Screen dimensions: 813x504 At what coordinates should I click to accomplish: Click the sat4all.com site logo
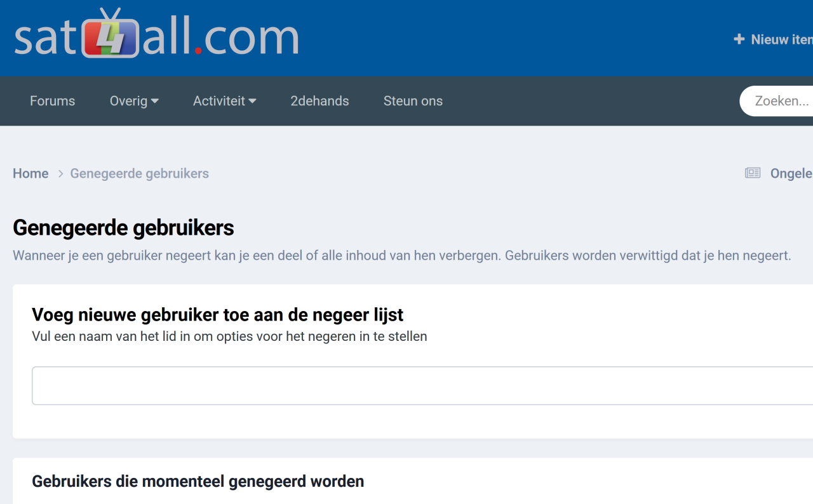[x=156, y=36]
